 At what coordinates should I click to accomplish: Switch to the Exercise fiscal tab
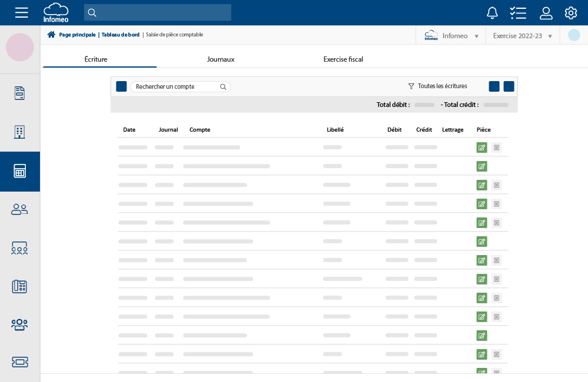pyautogui.click(x=343, y=59)
